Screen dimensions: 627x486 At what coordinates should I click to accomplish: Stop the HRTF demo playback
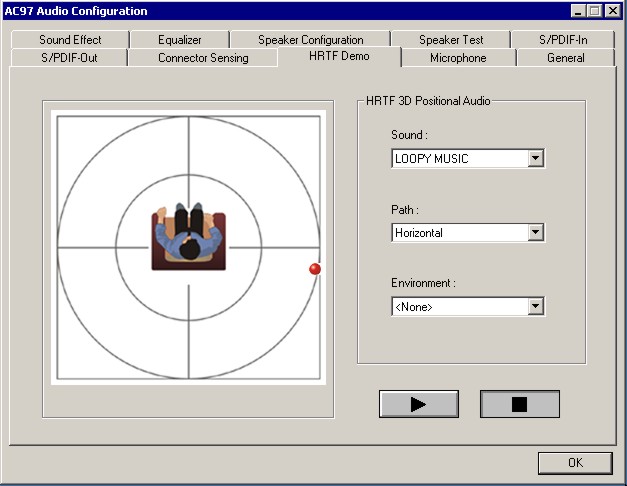tap(519, 404)
